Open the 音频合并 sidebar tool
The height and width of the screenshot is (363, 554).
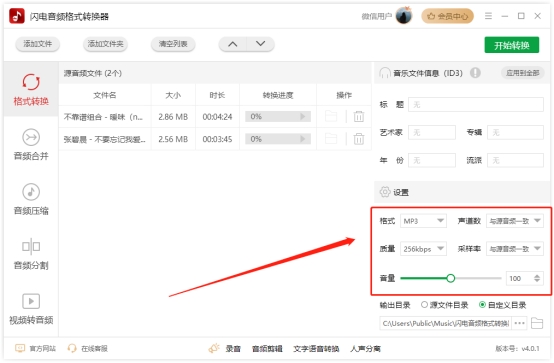[x=31, y=144]
